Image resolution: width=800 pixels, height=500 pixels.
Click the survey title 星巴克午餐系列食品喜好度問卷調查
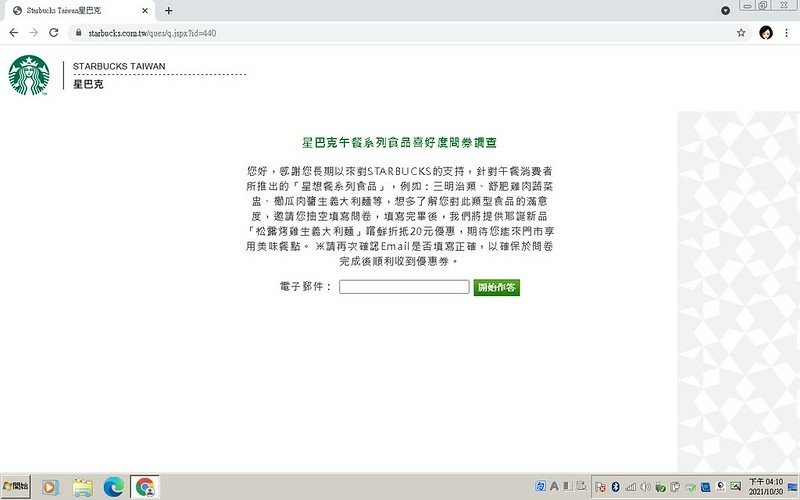pos(399,142)
